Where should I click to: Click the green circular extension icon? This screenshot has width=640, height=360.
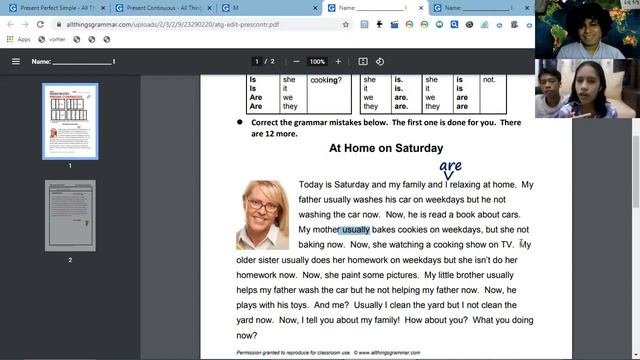(439, 24)
